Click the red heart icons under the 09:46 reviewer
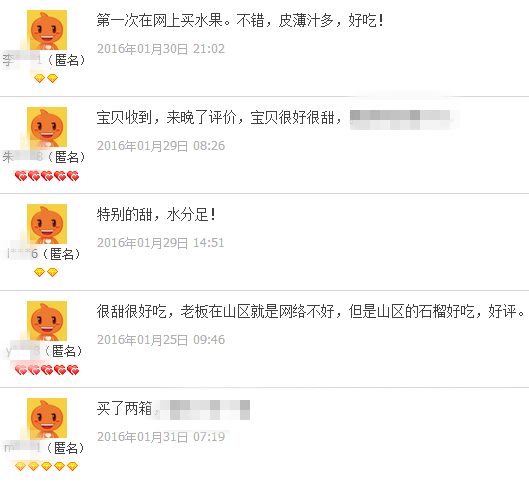This screenshot has width=529, height=484. click(47, 370)
